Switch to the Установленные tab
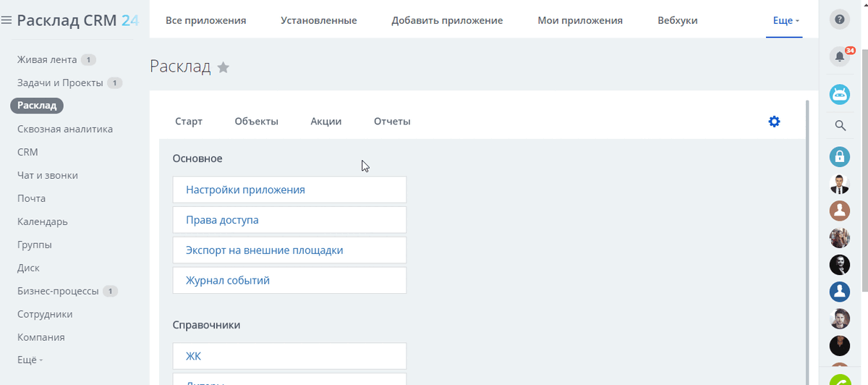Viewport: 868px width, 385px height. click(319, 20)
